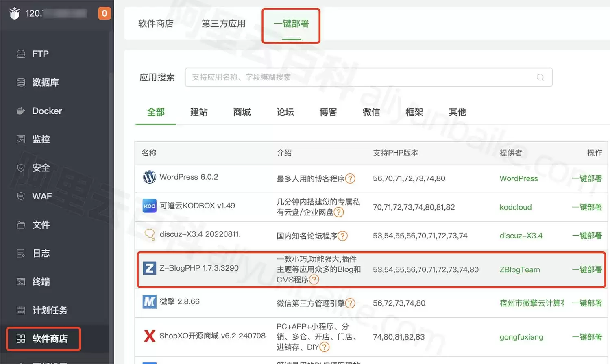Select the 一键部署 top tab
Image resolution: width=610 pixels, height=364 pixels.
coord(291,24)
